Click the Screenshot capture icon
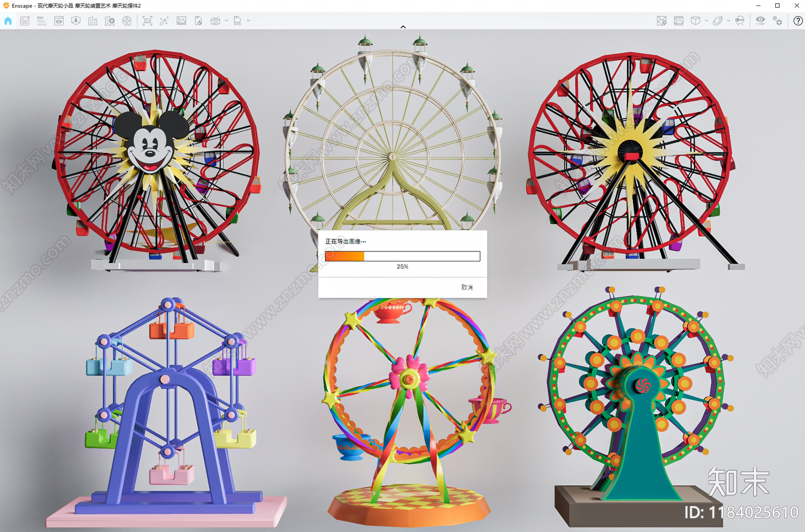 pos(147,21)
